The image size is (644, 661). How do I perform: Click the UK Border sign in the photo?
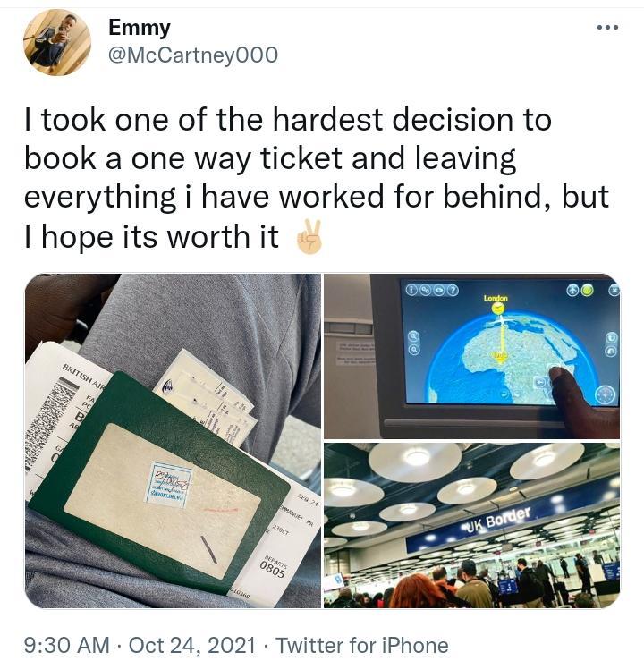point(498,520)
